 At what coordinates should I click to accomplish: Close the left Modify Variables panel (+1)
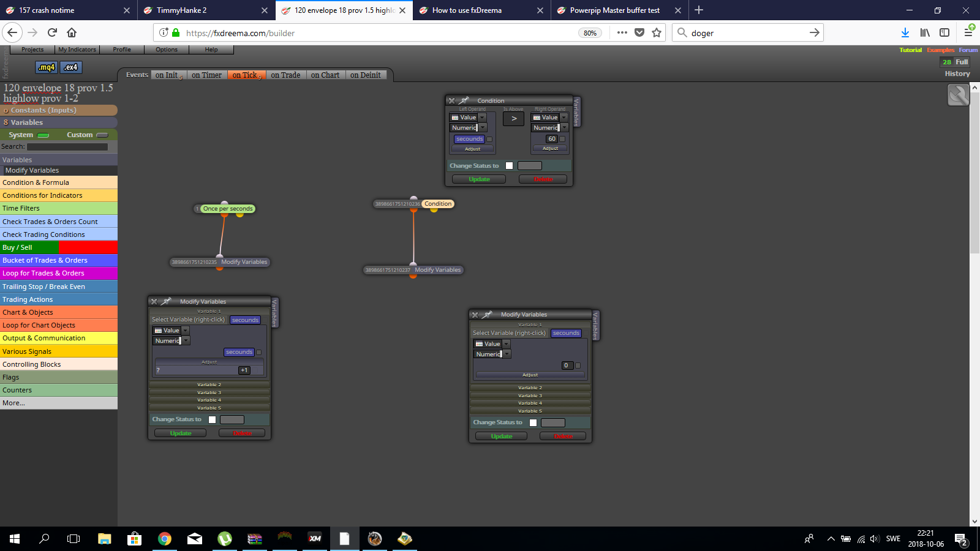click(154, 302)
